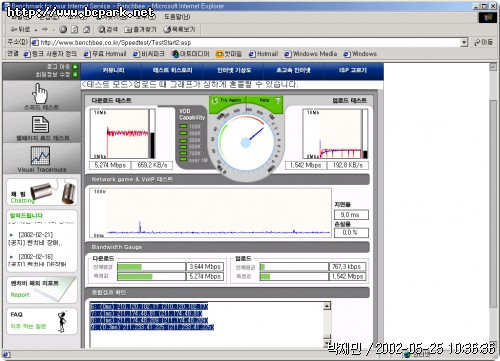Select the webpage load test document icon
The height and width of the screenshot is (361, 500).
tap(40, 125)
